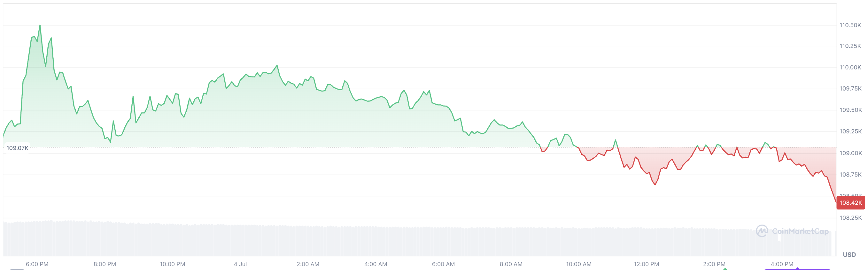Select the 8:00 PM time axis label

pyautogui.click(x=105, y=264)
